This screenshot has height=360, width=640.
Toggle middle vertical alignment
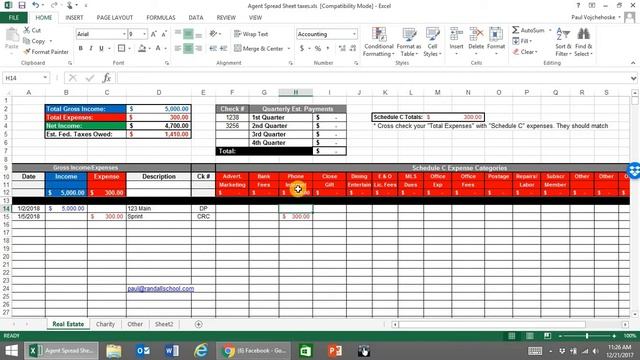click(x=188, y=34)
